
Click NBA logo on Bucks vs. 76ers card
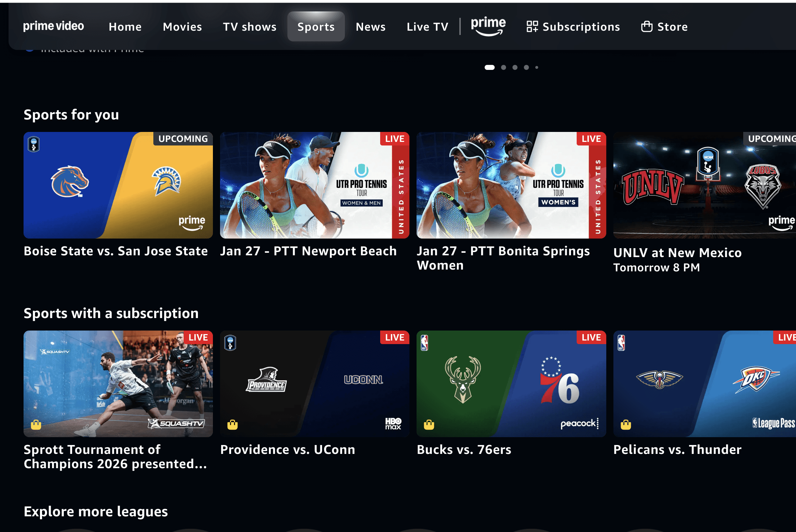(x=424, y=343)
